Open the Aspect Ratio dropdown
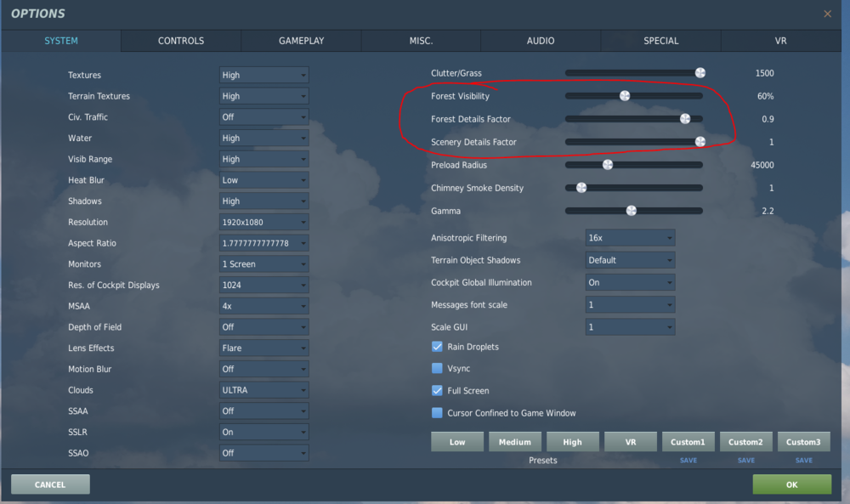 coord(264,243)
